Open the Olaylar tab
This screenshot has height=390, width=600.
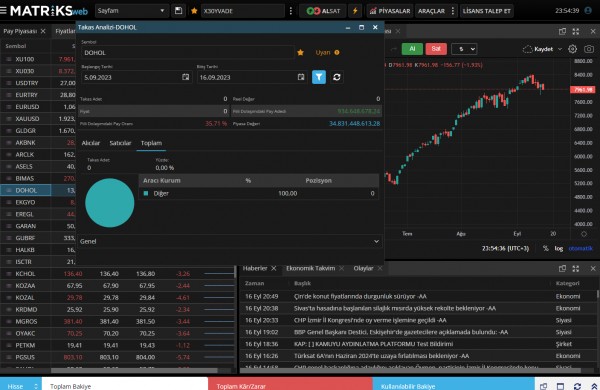363,268
